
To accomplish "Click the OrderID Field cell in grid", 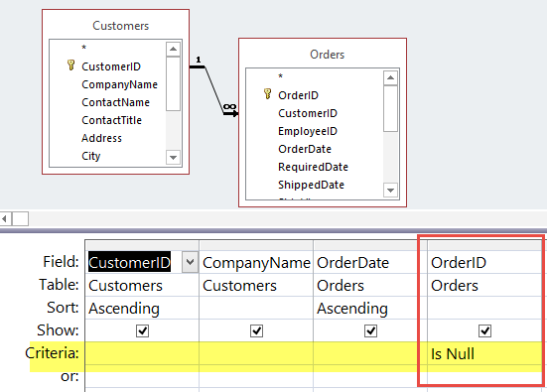I will click(x=484, y=262).
